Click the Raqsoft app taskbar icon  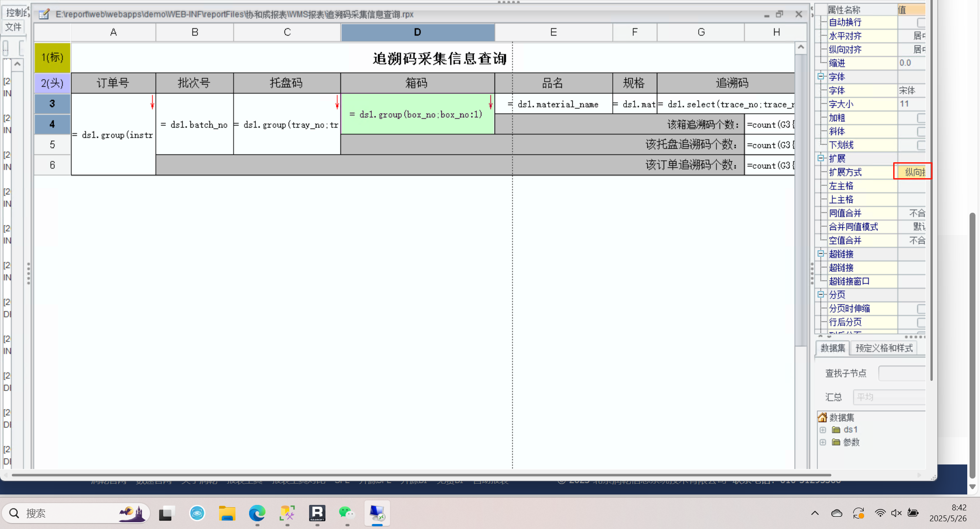pos(317,513)
